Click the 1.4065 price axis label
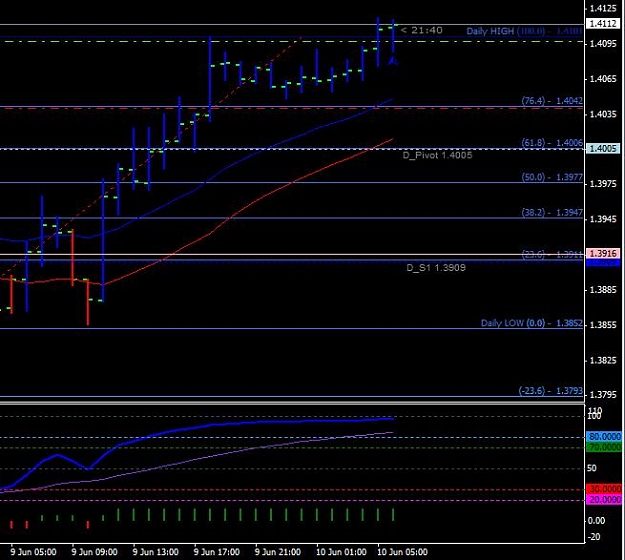 (603, 79)
